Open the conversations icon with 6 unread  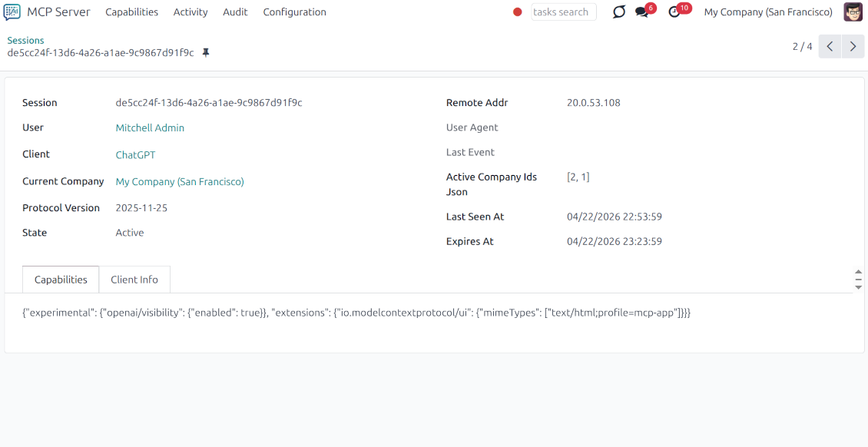[645, 12]
